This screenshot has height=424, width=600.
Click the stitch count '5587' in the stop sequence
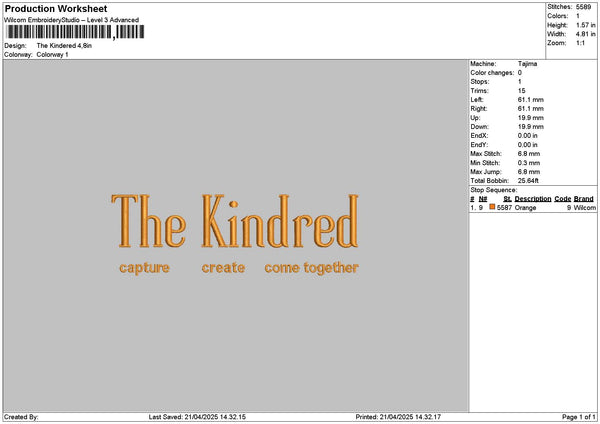(x=504, y=208)
